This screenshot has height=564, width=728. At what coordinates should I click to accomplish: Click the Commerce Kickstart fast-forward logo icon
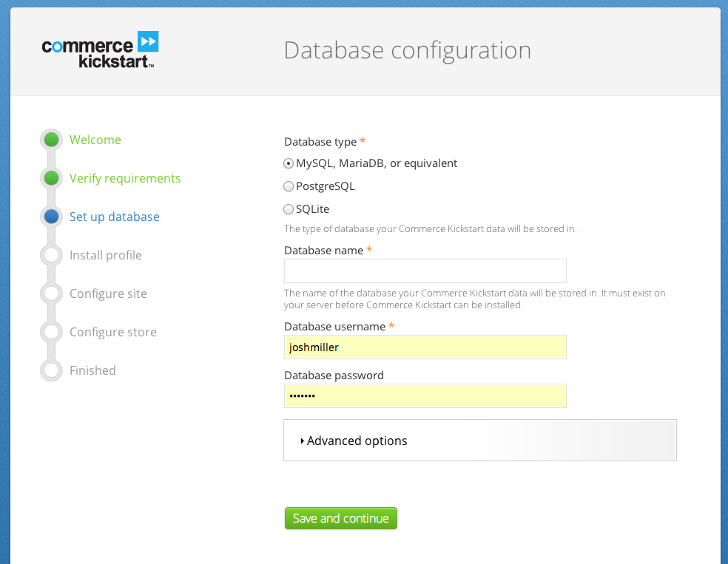tap(148, 41)
